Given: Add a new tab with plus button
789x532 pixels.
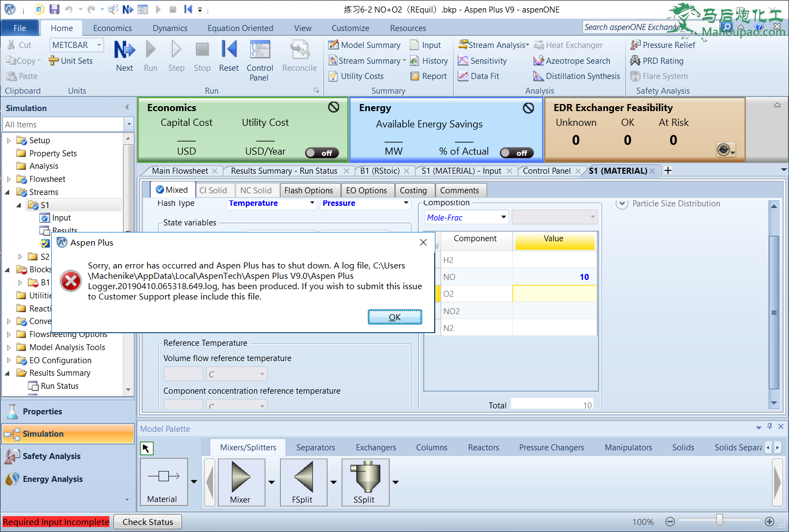Looking at the screenshot, I should [x=668, y=170].
